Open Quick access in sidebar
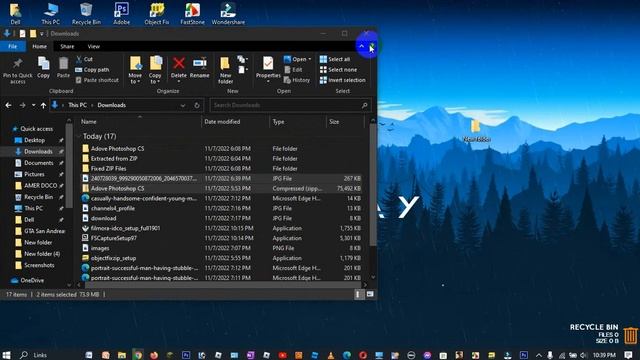 point(36,129)
